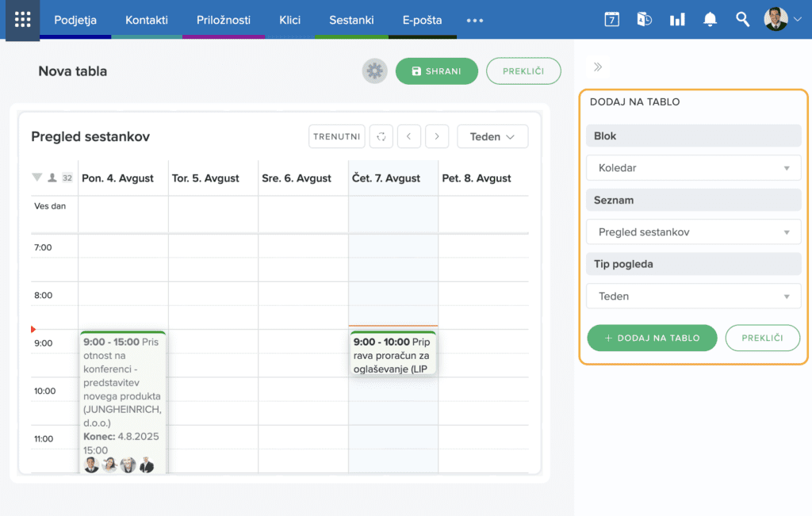Click the search magnifier icon

tap(742, 20)
